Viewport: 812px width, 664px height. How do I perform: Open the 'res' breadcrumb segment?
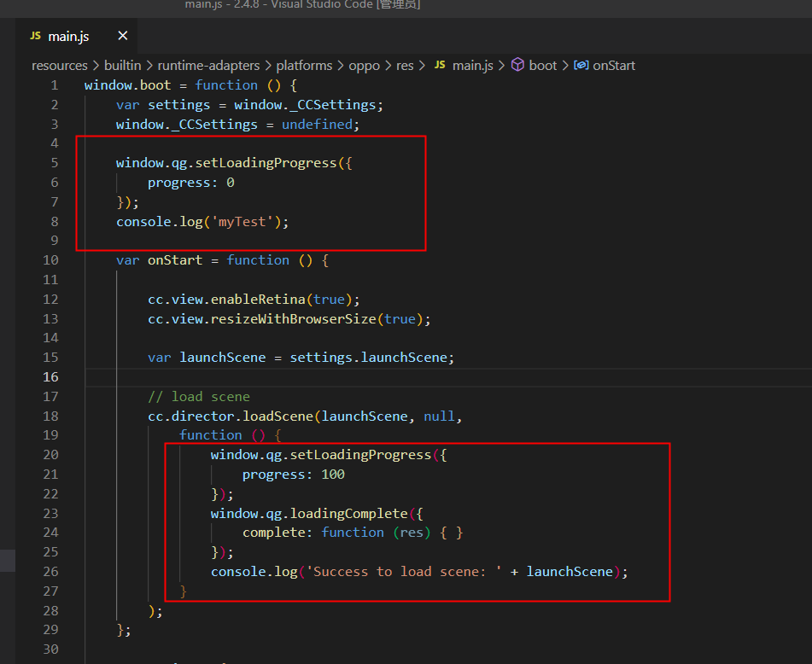point(405,65)
